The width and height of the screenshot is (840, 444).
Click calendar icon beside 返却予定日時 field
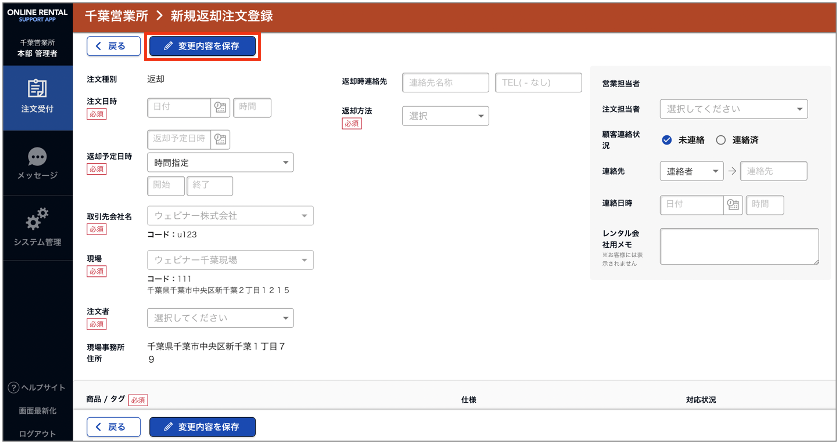220,139
